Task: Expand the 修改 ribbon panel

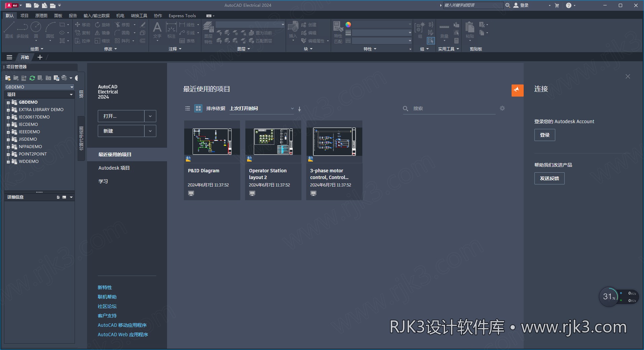Action: [x=111, y=49]
